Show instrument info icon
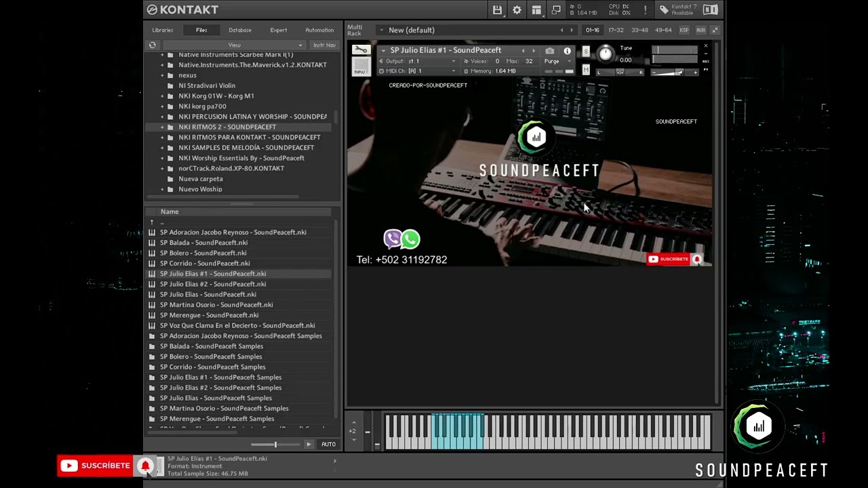This screenshot has width=868, height=488. pos(568,51)
